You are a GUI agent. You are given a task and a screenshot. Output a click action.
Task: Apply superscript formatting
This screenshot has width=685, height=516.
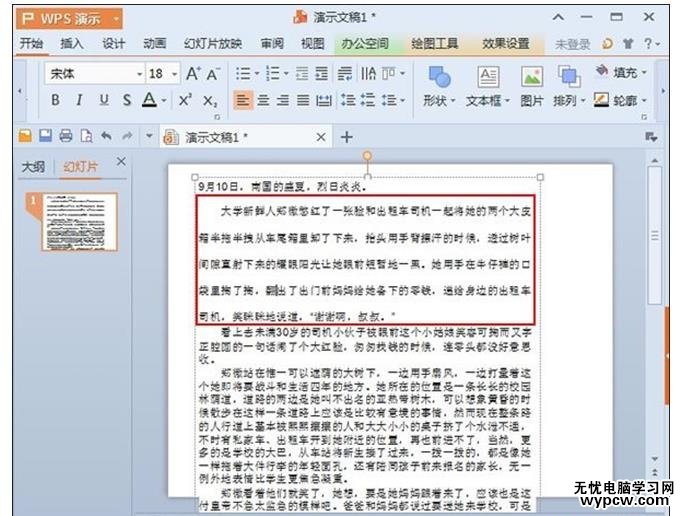[185, 100]
